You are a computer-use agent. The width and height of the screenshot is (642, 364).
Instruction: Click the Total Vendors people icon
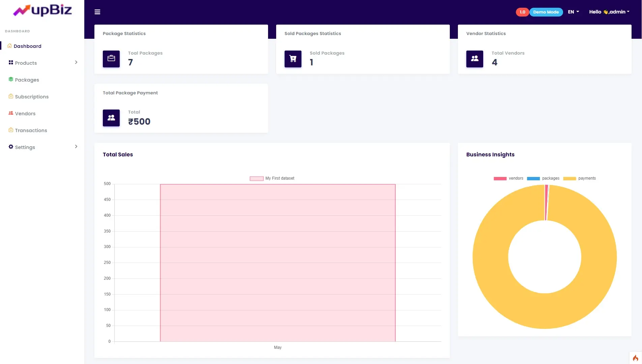pos(474,59)
